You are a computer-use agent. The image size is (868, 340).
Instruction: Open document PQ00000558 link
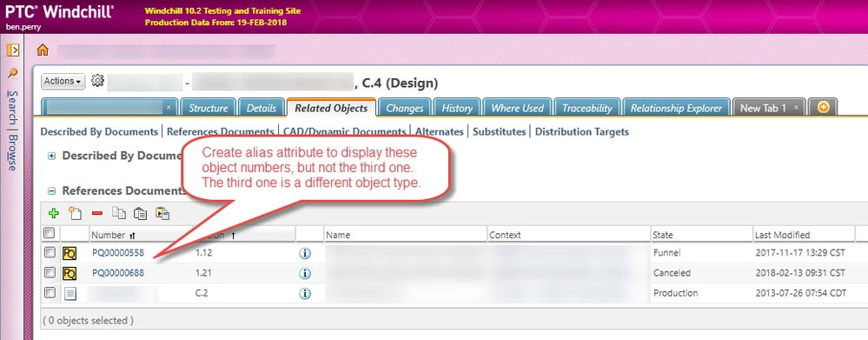(118, 253)
